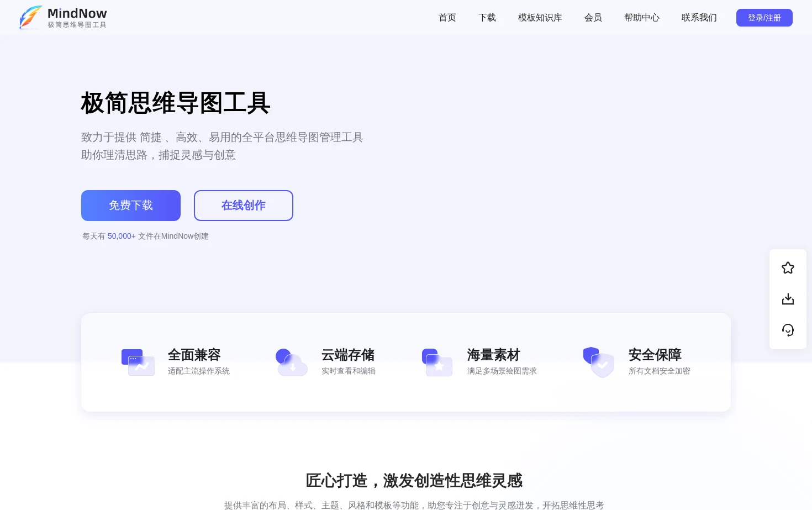Click the 登录/注册 button
Screen dimensions: 812x510
764,18
